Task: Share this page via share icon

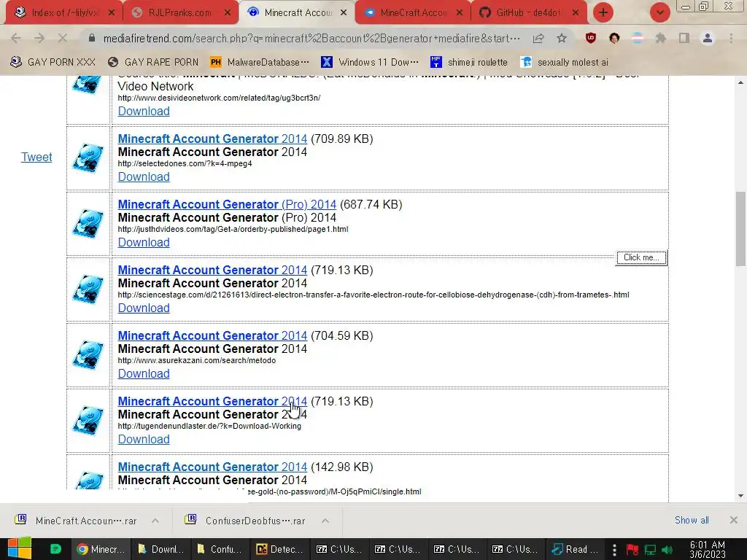Action: click(x=538, y=38)
